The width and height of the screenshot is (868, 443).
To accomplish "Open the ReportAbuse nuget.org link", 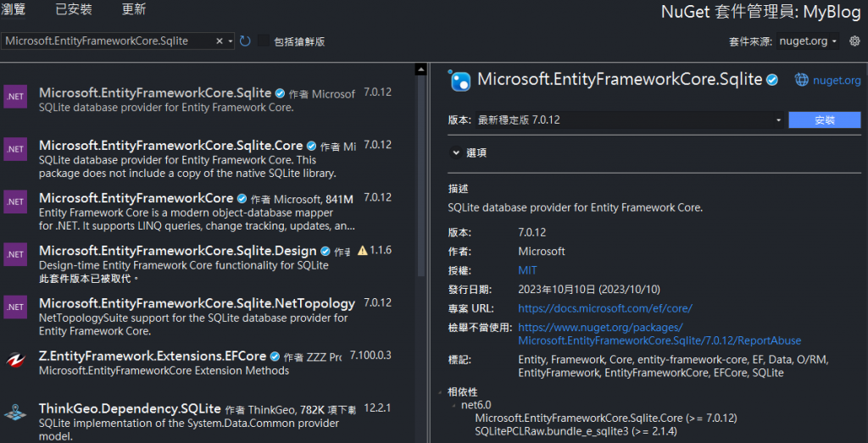I will (659, 334).
